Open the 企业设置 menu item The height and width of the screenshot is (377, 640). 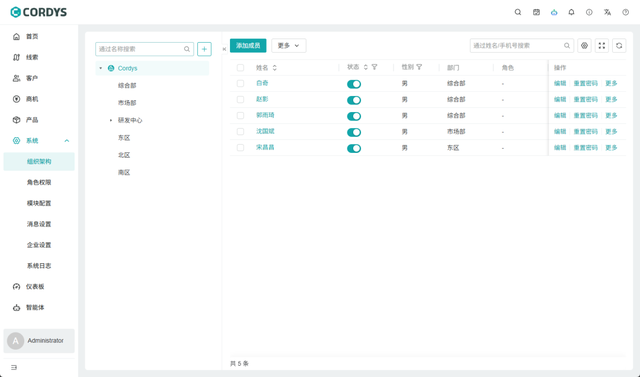[x=39, y=245]
